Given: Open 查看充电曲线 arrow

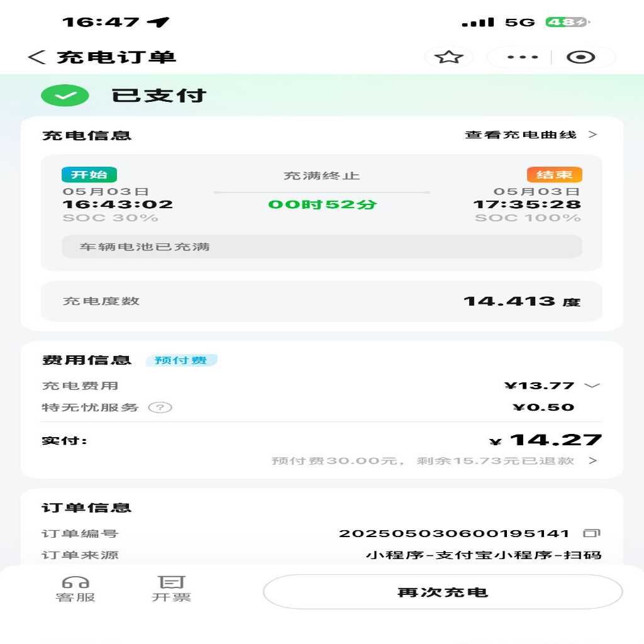Looking at the screenshot, I should pyautogui.click(x=592, y=135).
